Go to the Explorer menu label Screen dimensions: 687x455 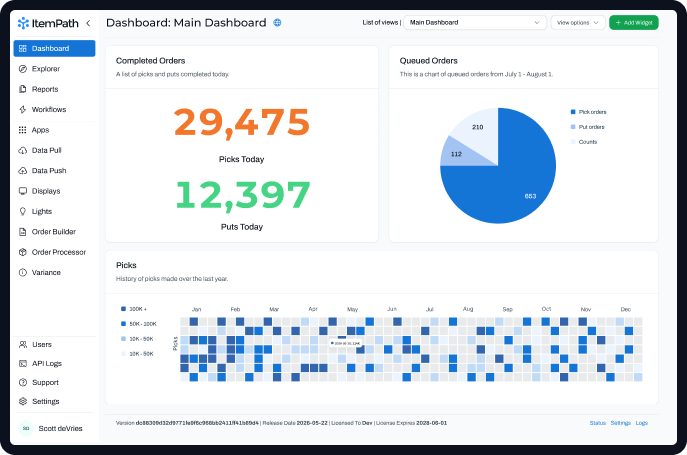click(x=46, y=69)
